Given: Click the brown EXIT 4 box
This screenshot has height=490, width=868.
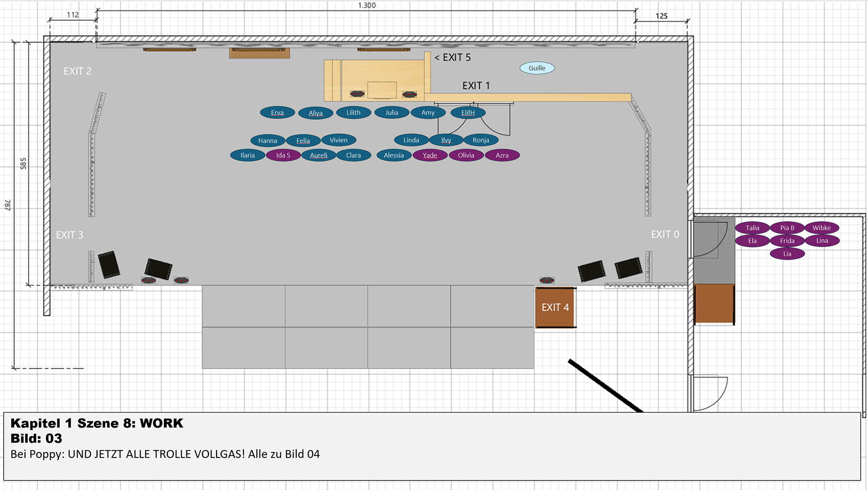Looking at the screenshot, I should pyautogui.click(x=555, y=307).
